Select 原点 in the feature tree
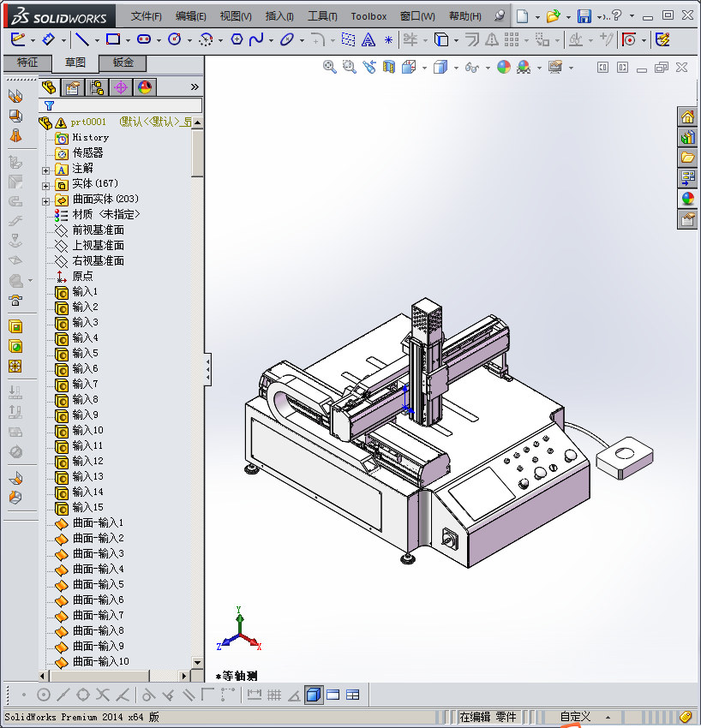The image size is (701, 728). point(82,277)
